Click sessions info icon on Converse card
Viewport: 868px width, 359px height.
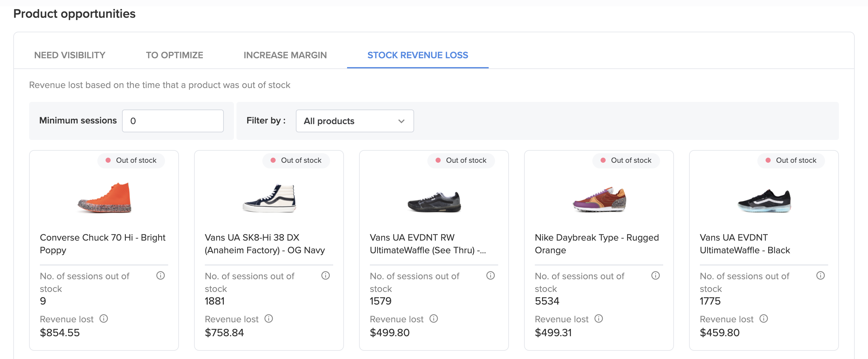pyautogui.click(x=160, y=276)
